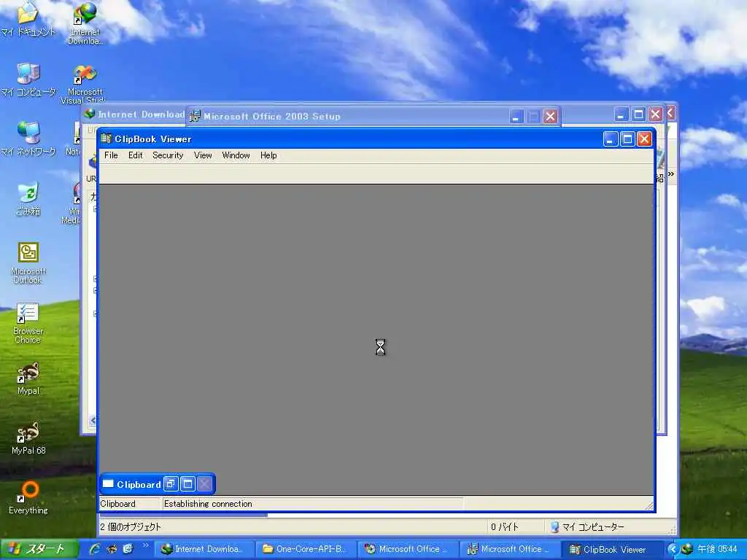Screen dimensions: 747x560
Task: Click the '2 個のオブジェクト' status text
Action: 131,527
